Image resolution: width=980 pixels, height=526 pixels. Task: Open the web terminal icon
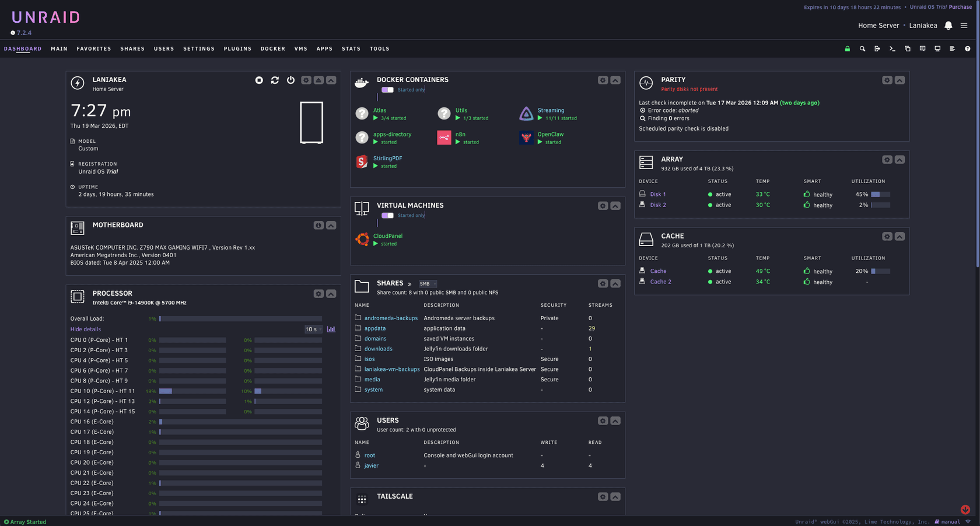(x=892, y=49)
